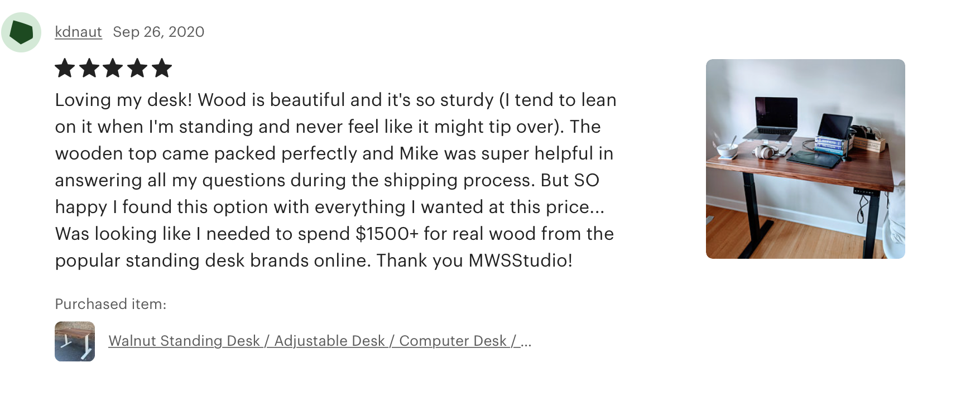Select the second rating star
Screen dimensions: 980x396
coord(89,68)
